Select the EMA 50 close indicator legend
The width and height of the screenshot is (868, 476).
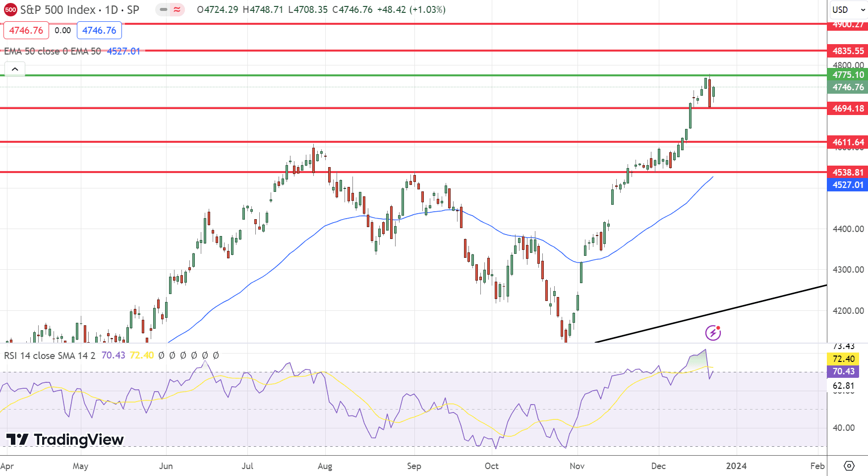click(x=53, y=51)
